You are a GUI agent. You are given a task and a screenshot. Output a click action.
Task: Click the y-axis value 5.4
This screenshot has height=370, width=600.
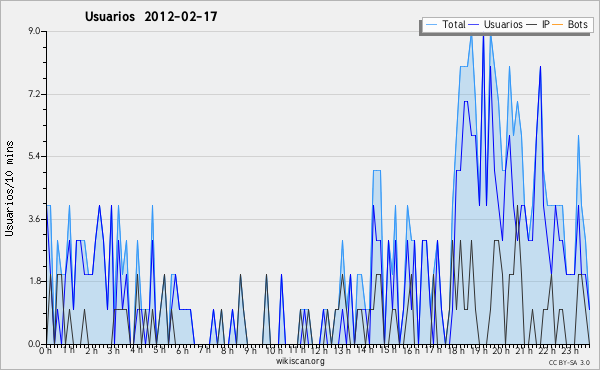click(34, 156)
